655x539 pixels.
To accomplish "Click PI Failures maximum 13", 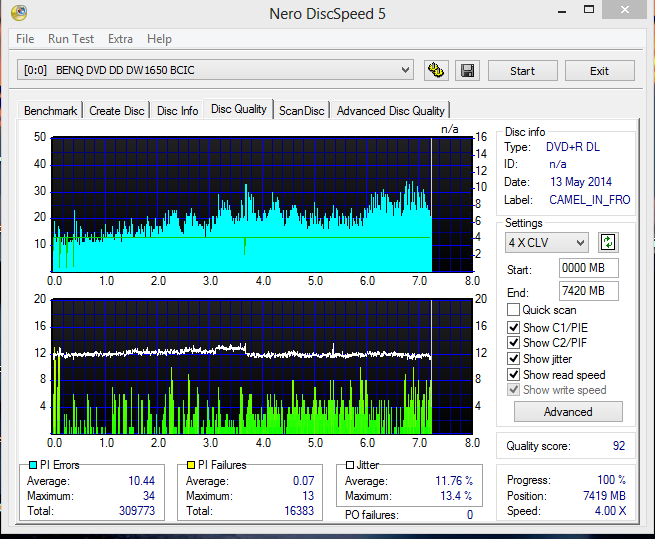I will pyautogui.click(x=308, y=496).
